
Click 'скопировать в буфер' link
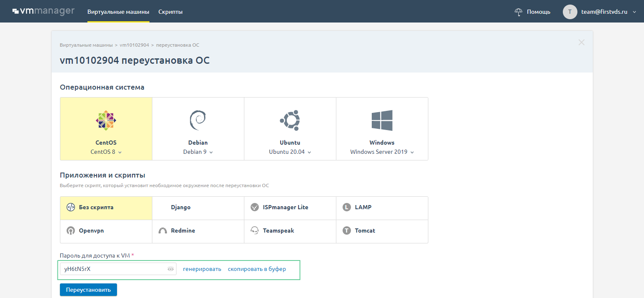(257, 269)
